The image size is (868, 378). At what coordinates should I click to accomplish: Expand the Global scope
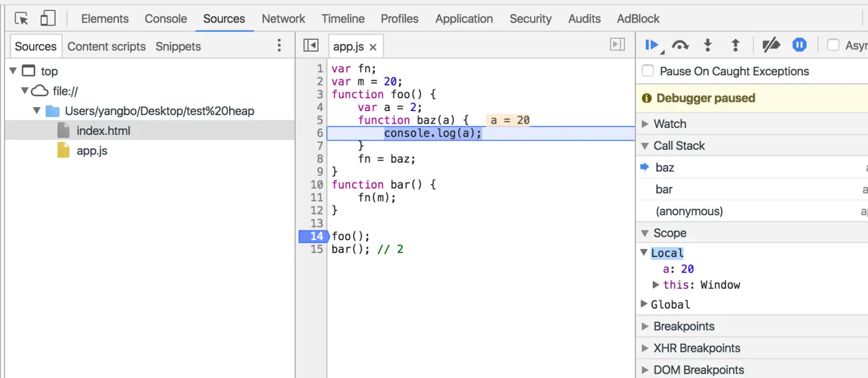(644, 304)
